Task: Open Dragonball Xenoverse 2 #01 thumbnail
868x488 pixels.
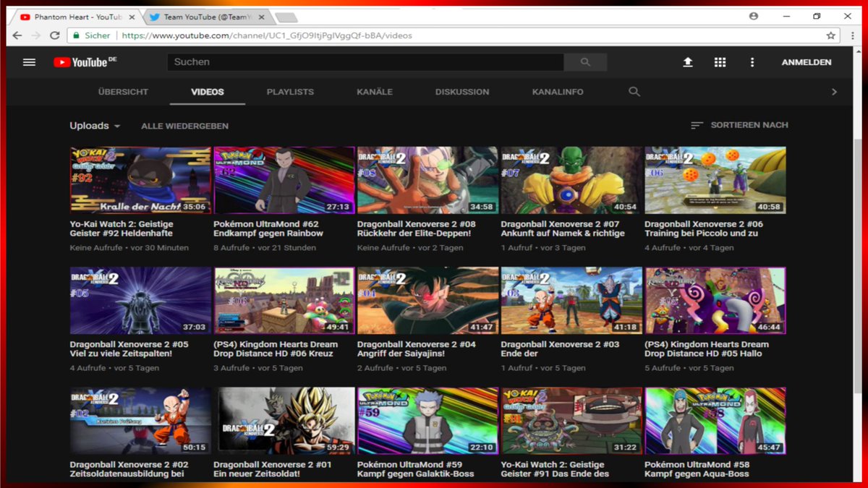Action: coord(284,421)
